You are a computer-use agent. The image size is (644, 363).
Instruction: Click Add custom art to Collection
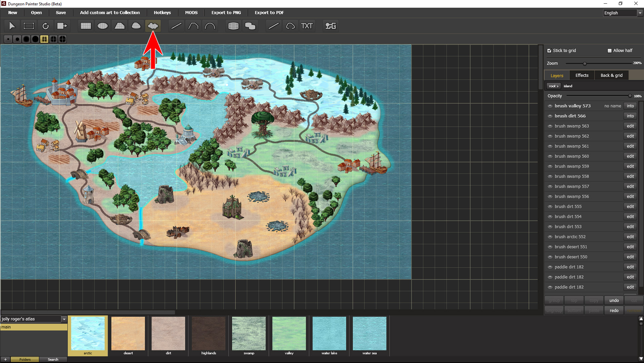110,13
